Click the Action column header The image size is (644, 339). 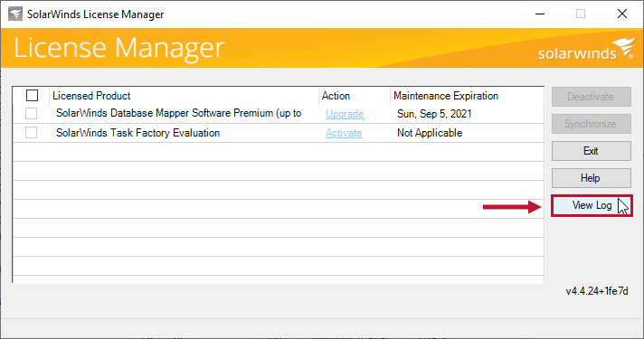point(355,96)
